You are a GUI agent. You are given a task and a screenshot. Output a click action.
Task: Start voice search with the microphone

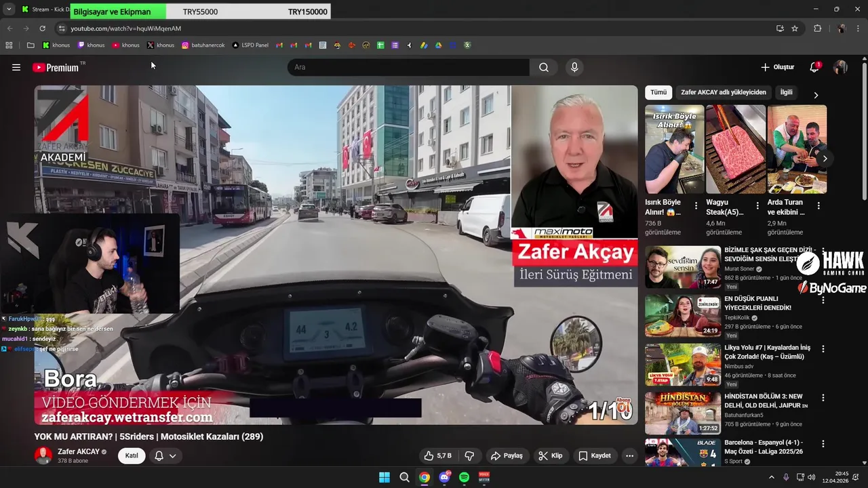click(x=574, y=67)
